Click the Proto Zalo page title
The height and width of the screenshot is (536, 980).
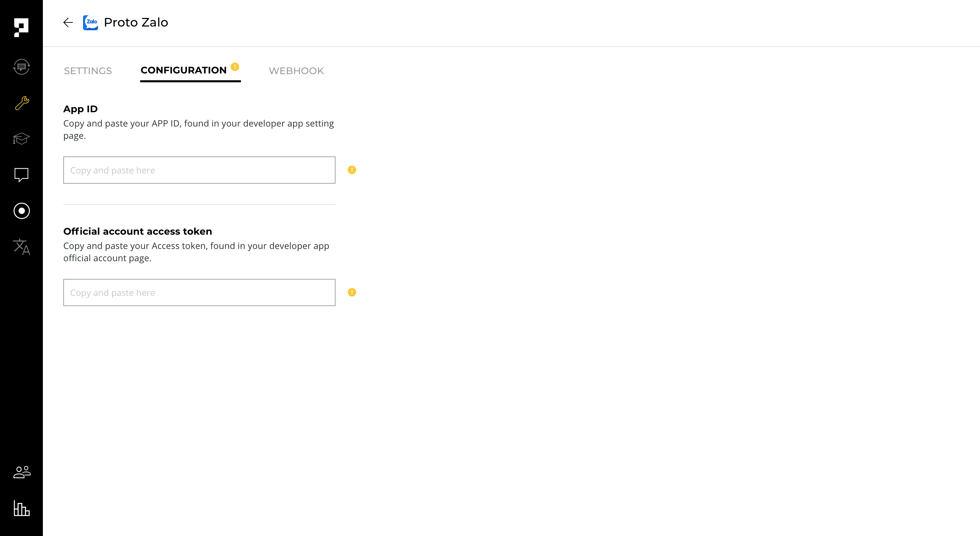(136, 22)
